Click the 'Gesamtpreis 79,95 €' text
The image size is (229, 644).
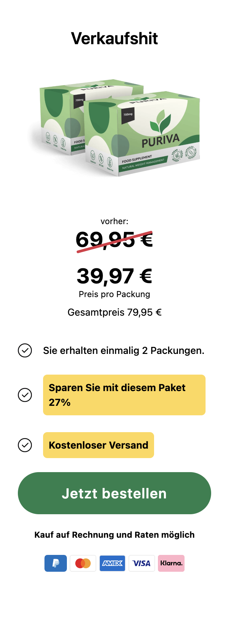(114, 312)
